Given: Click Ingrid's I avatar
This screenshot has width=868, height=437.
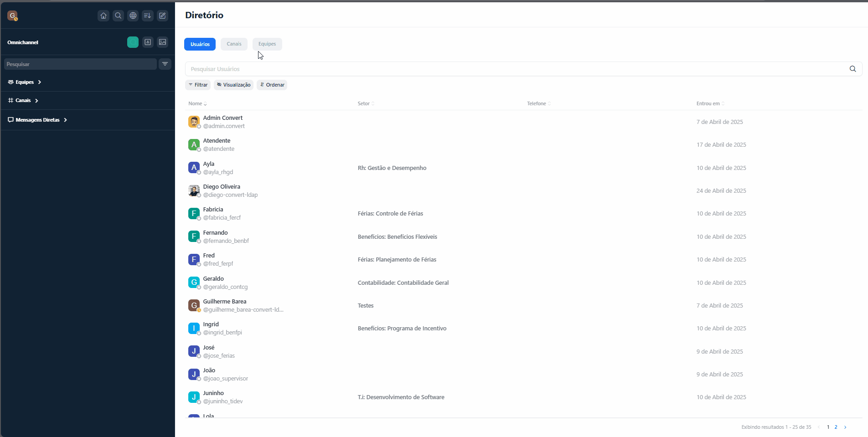Looking at the screenshot, I should (194, 328).
